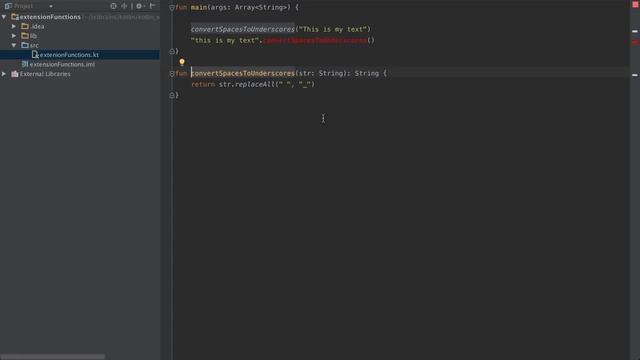
Task: Click the red error indicator at top right
Action: (x=635, y=4)
